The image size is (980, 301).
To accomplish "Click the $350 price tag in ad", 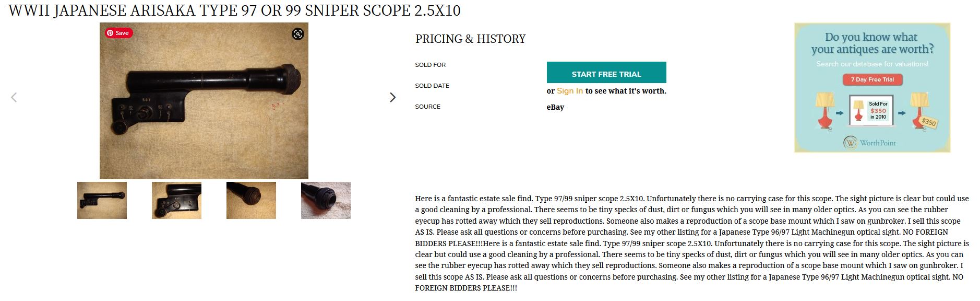I will (928, 122).
